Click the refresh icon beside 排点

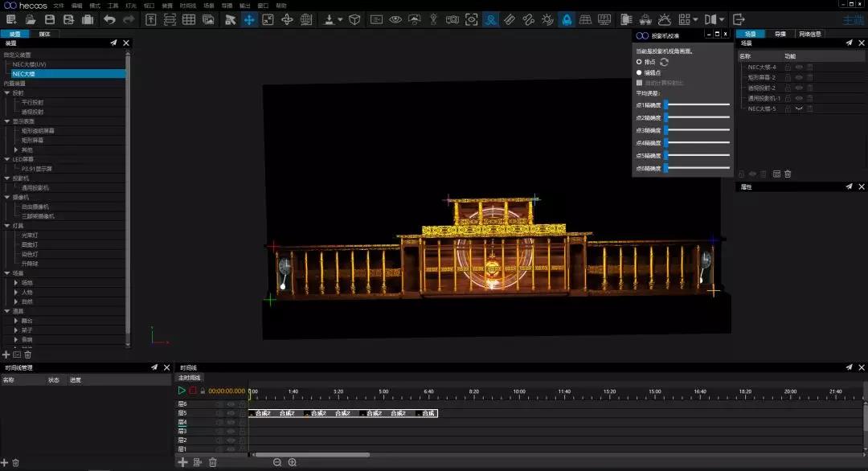pos(665,62)
